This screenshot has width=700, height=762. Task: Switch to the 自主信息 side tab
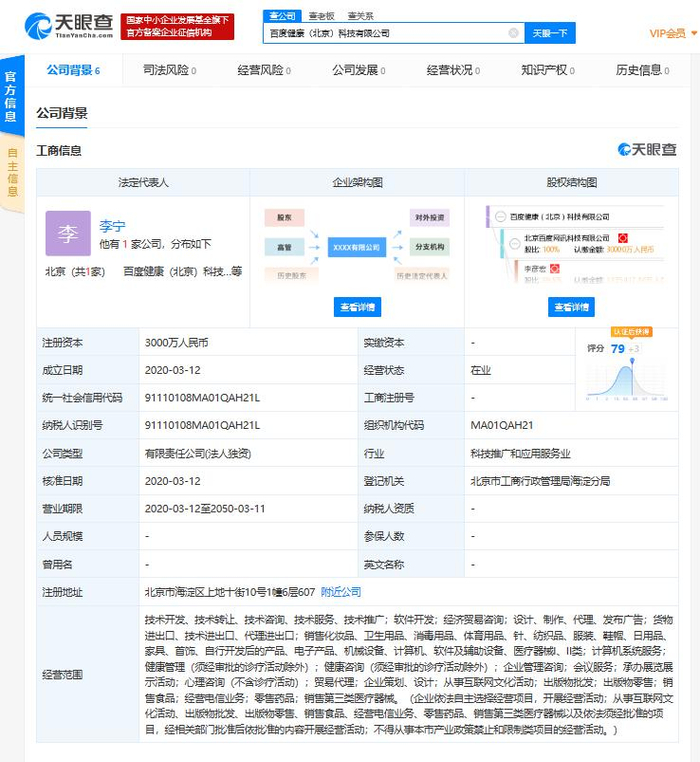tap(12, 173)
